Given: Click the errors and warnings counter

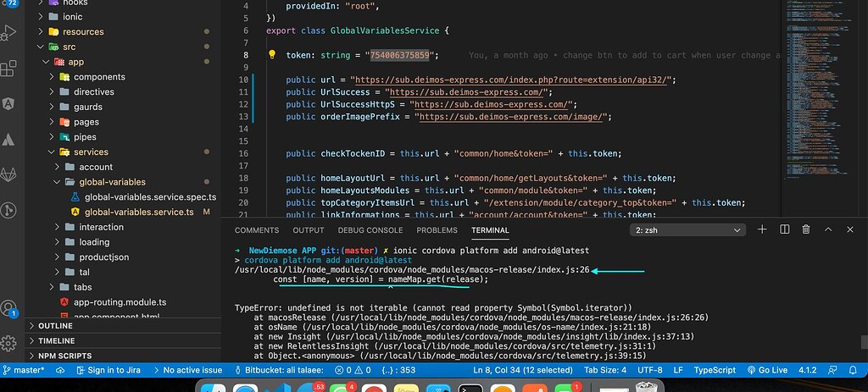Looking at the screenshot, I should 353,370.
